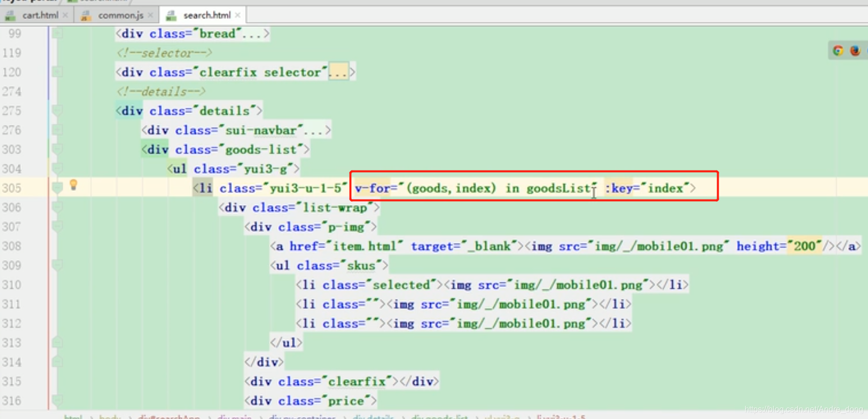The height and width of the screenshot is (419, 868).
Task: Click line number 308 in the gutter
Action: [x=12, y=246]
